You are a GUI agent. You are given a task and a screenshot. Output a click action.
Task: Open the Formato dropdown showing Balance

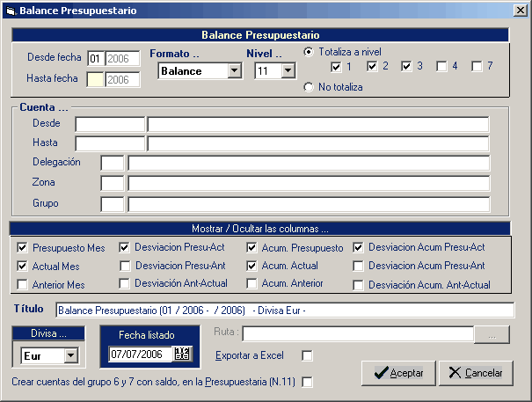pyautogui.click(x=235, y=70)
